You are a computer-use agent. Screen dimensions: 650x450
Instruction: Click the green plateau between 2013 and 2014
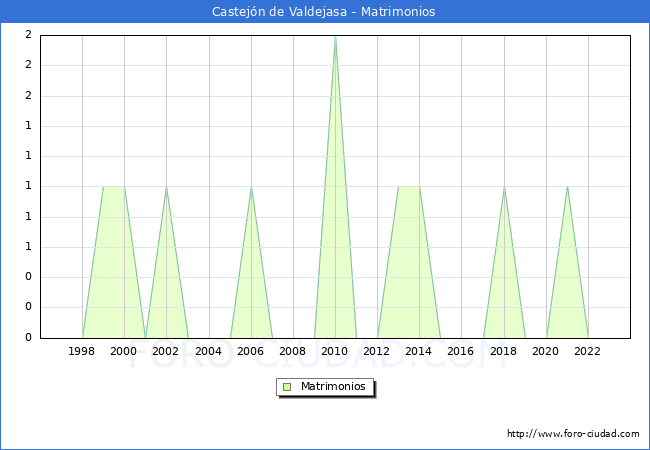pyautogui.click(x=409, y=188)
